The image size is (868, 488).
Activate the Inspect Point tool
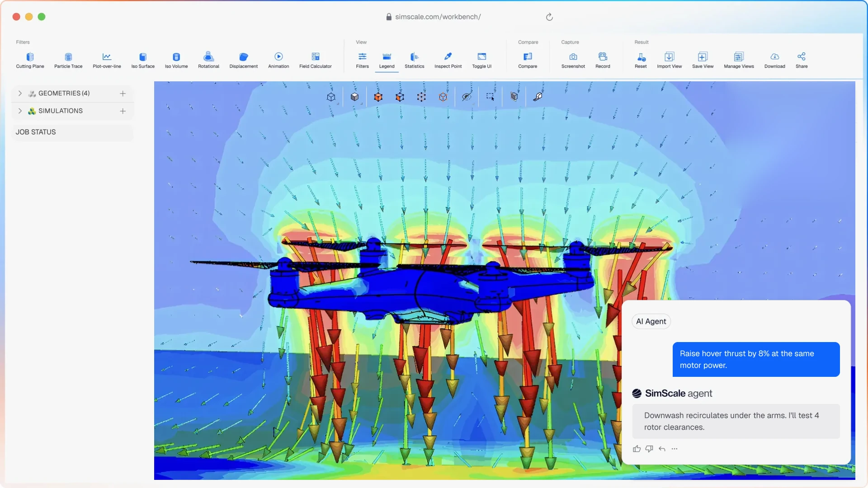click(448, 60)
